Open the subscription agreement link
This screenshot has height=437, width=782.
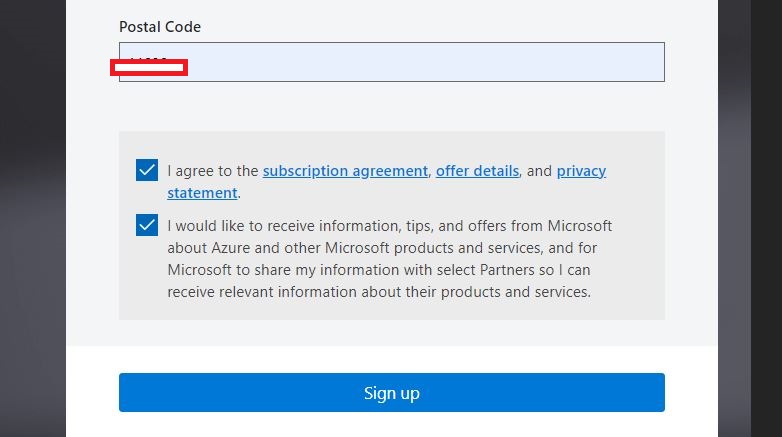coord(345,171)
